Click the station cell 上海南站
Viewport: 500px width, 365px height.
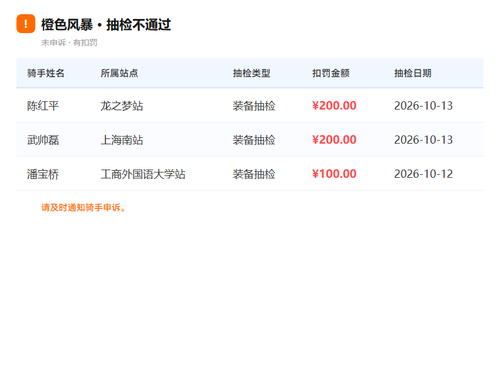tap(122, 140)
